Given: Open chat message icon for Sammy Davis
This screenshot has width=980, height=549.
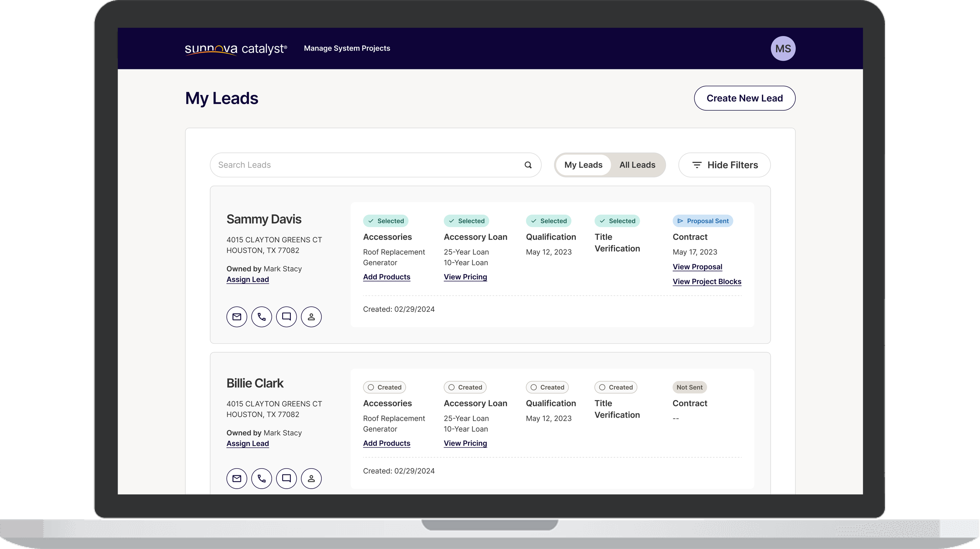Looking at the screenshot, I should (x=286, y=316).
